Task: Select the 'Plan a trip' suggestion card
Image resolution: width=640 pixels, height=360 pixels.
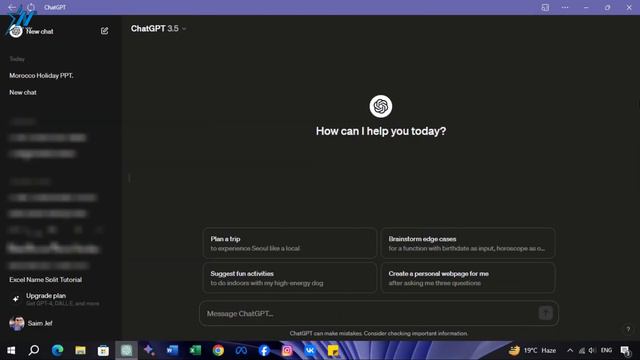Action: pyautogui.click(x=289, y=243)
